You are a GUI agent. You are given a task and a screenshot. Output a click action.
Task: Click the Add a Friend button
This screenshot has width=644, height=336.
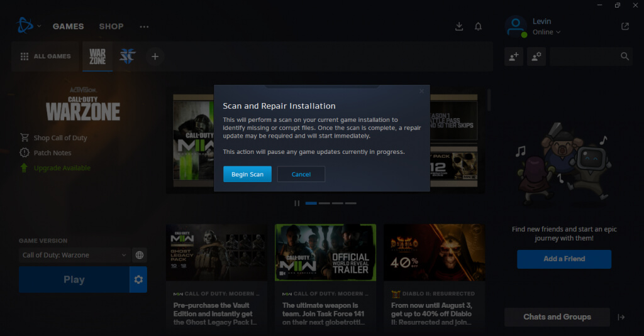tap(564, 259)
